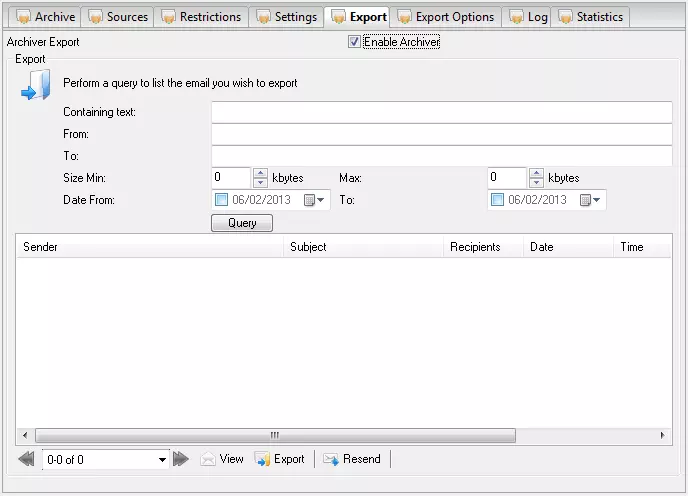Expand the 0-0 of 0 page dropdown
This screenshot has height=496, width=688.
[162, 459]
